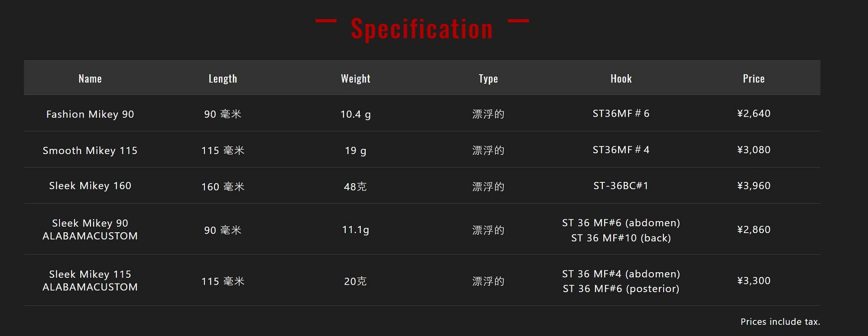868x336 pixels.
Task: Click the 10.4 g weight value
Action: tap(355, 114)
